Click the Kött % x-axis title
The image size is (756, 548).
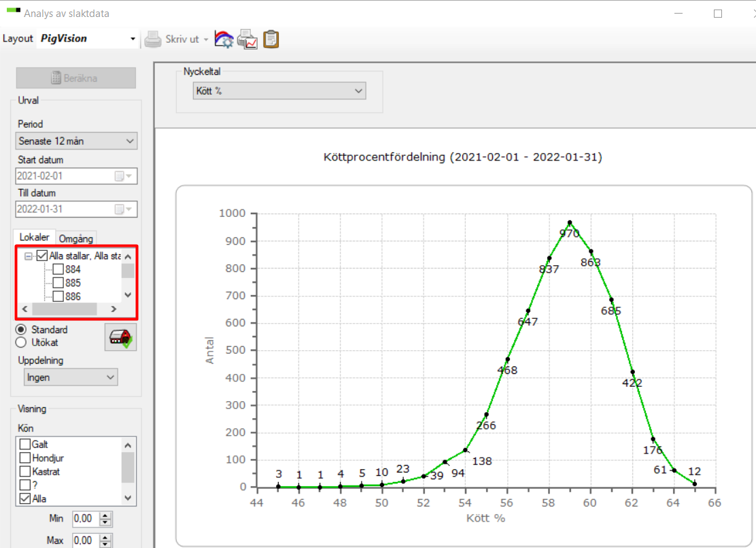[x=485, y=518]
